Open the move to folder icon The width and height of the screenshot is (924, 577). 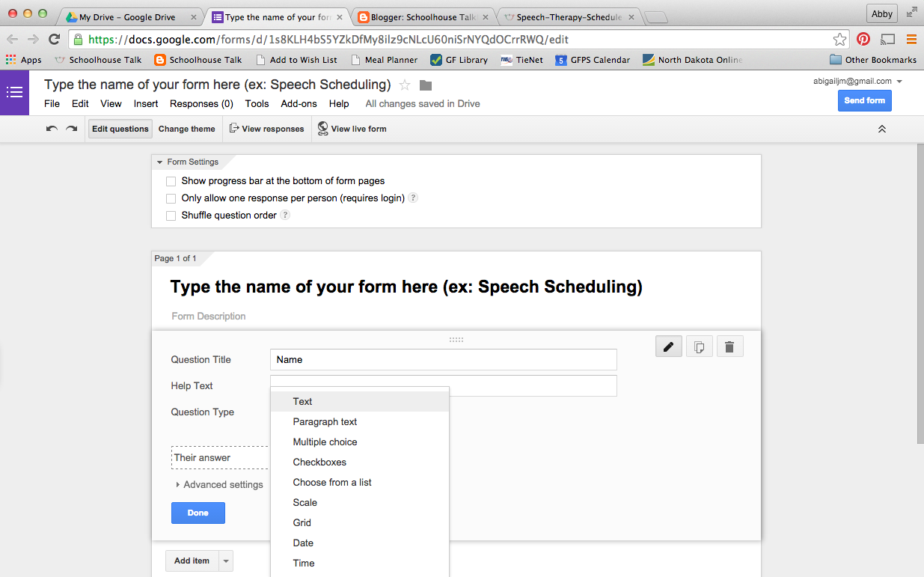[x=425, y=85]
